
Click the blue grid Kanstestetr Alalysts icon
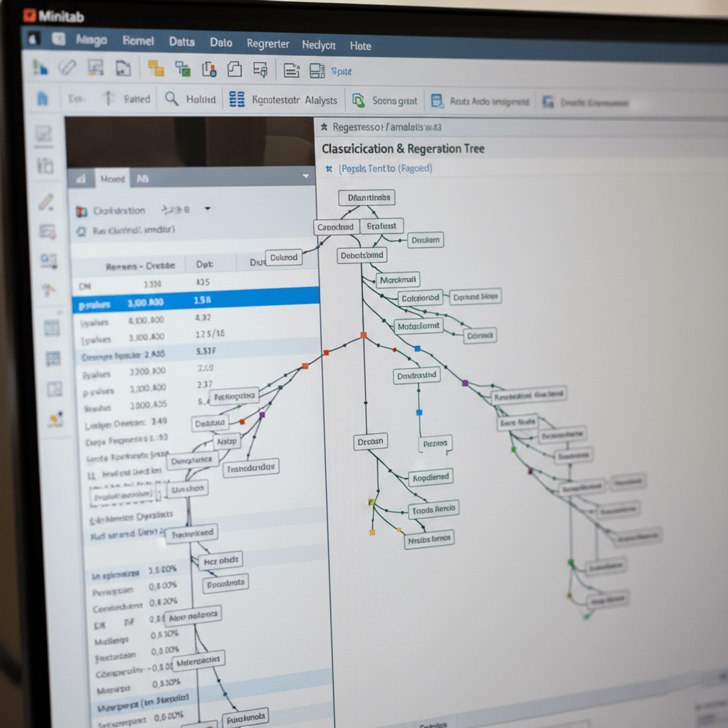pyautogui.click(x=237, y=99)
